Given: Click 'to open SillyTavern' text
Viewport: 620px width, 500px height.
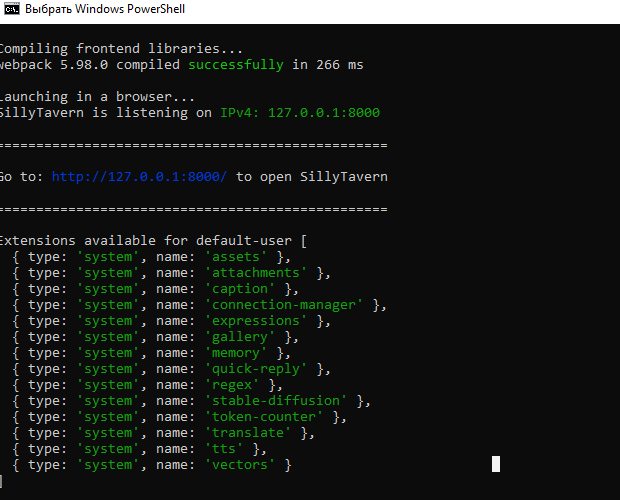Looking at the screenshot, I should 312,177.
